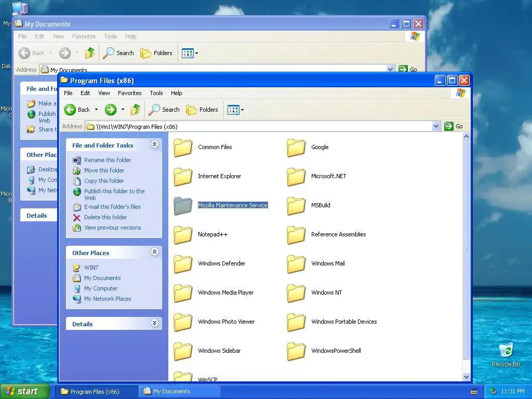Expand the Details panel

coord(154,323)
